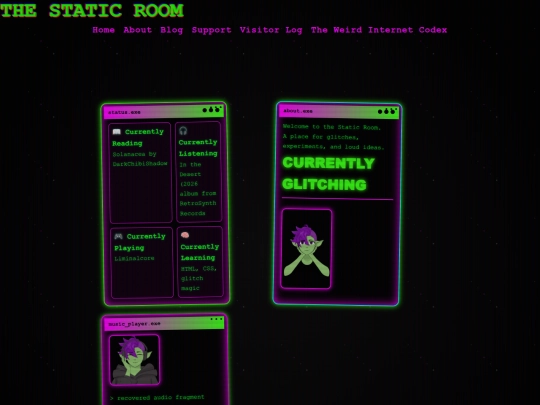Viewport: 540px width, 405px height.
Task: Click the book icon beside Currently Reading
Action: pos(117,132)
